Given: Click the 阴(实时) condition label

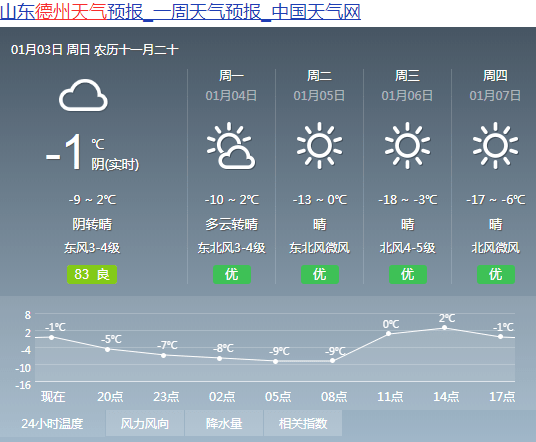Looking at the screenshot, I should point(115,165).
